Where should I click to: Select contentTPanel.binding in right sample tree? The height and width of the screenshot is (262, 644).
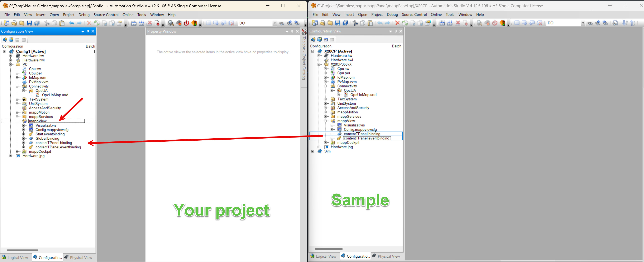click(362, 134)
